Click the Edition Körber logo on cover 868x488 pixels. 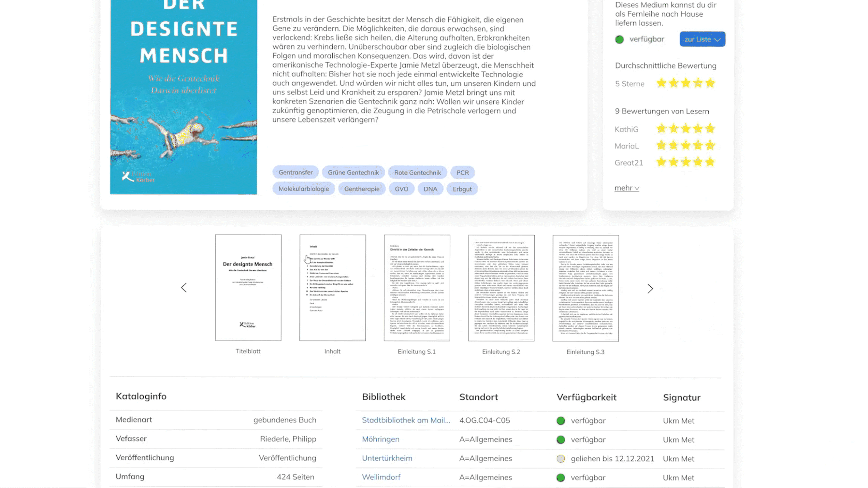(x=138, y=177)
